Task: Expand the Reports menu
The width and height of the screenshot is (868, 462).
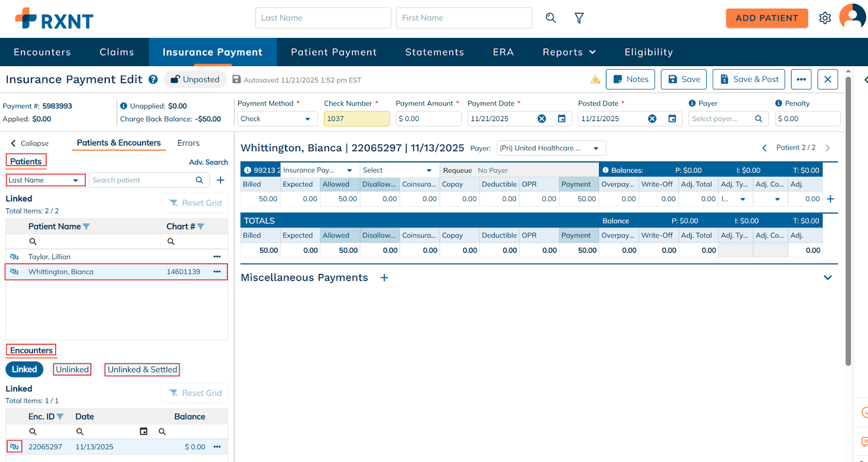Action: coord(569,52)
